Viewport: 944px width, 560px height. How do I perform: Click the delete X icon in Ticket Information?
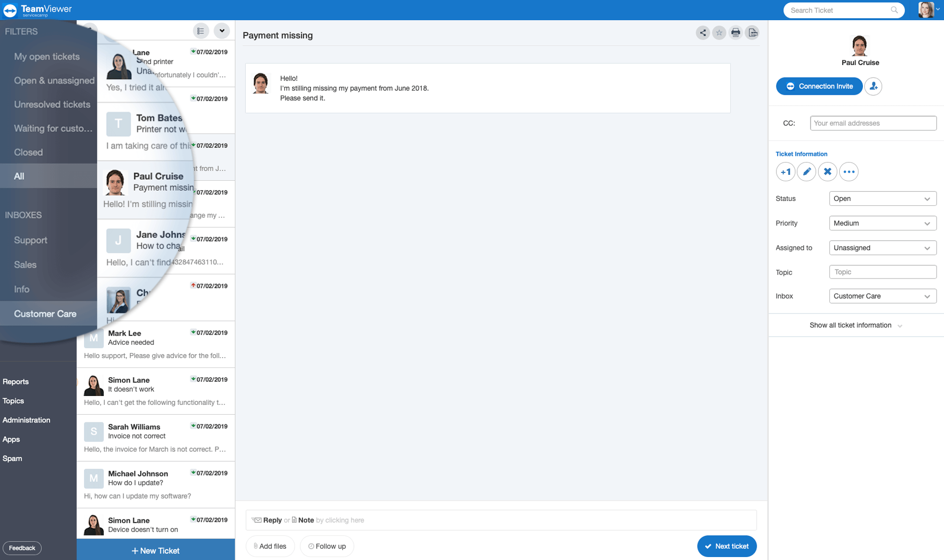coord(826,171)
